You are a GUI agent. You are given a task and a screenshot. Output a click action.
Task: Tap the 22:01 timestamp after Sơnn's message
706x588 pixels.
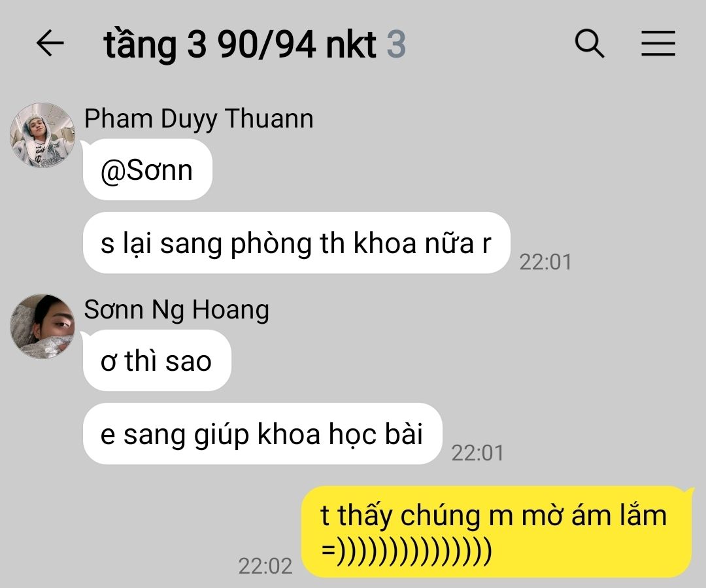(x=477, y=453)
